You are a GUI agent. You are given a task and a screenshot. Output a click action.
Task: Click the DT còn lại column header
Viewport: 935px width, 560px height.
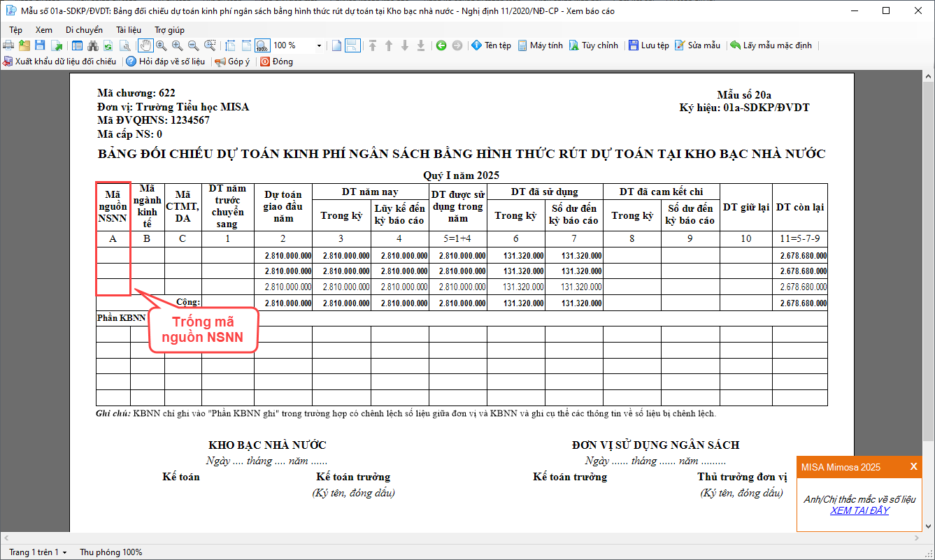[x=800, y=208]
